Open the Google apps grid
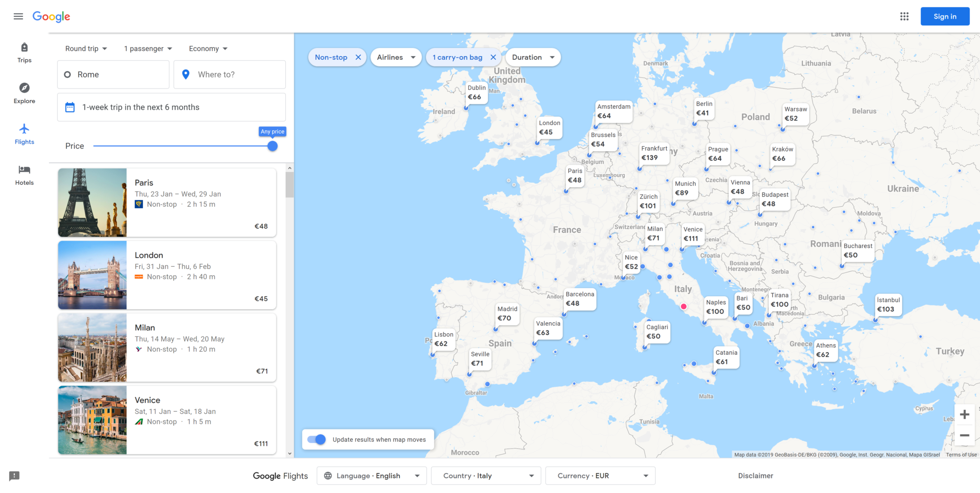The image size is (980, 493). [904, 16]
